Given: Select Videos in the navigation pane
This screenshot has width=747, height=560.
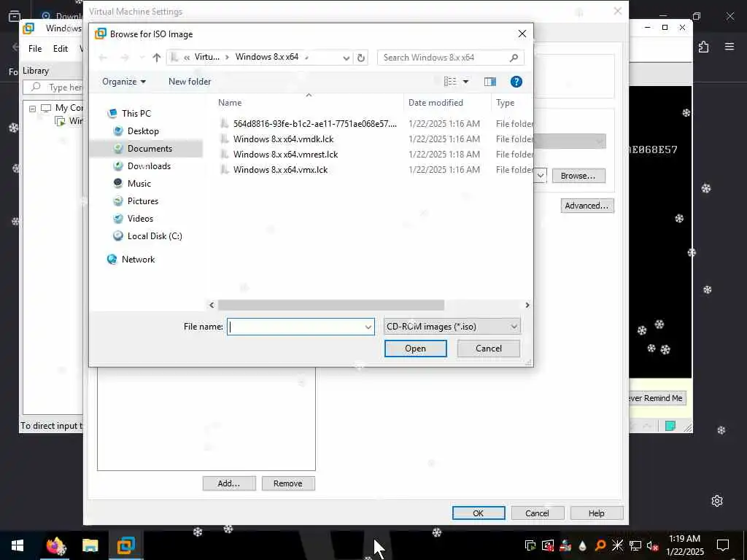Looking at the screenshot, I should tap(140, 219).
